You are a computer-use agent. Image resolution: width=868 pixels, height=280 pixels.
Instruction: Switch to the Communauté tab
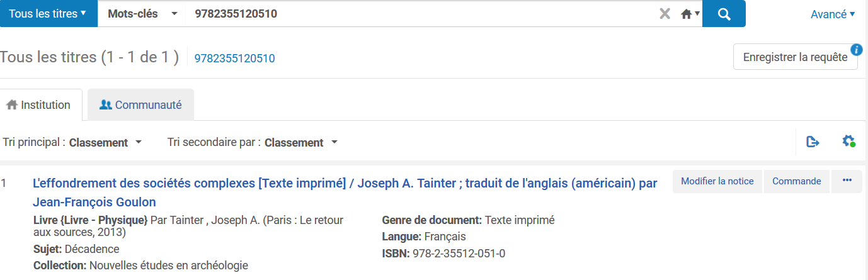coord(141,105)
